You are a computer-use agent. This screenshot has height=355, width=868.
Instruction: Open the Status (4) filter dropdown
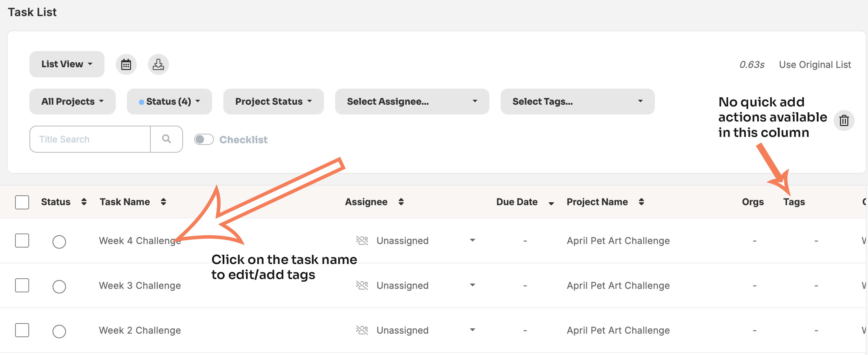click(169, 102)
